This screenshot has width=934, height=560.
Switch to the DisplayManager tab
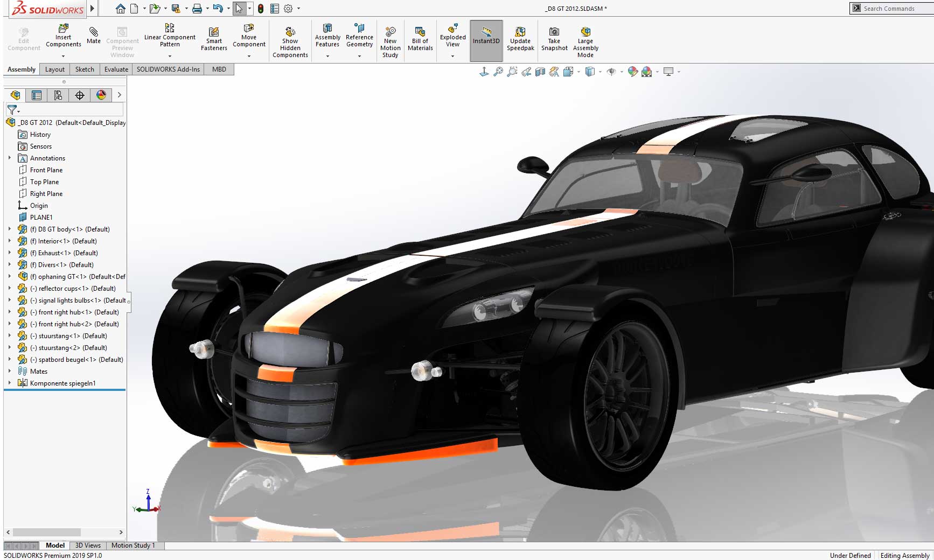[x=100, y=95]
